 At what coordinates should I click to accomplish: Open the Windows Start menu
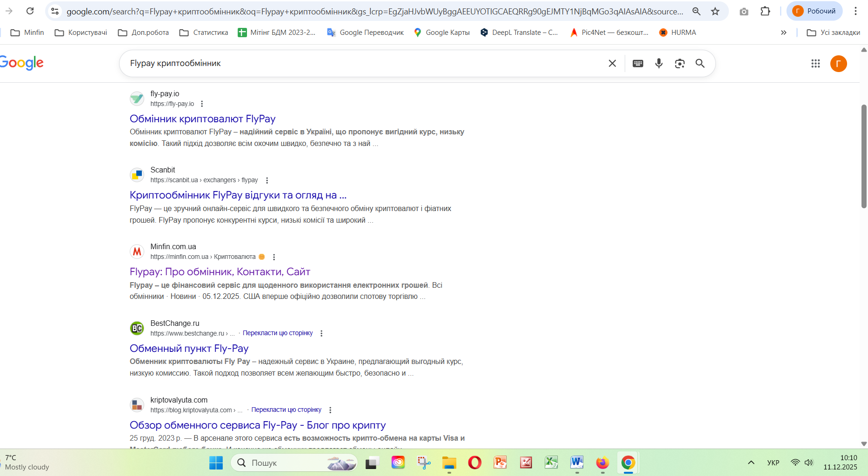216,463
